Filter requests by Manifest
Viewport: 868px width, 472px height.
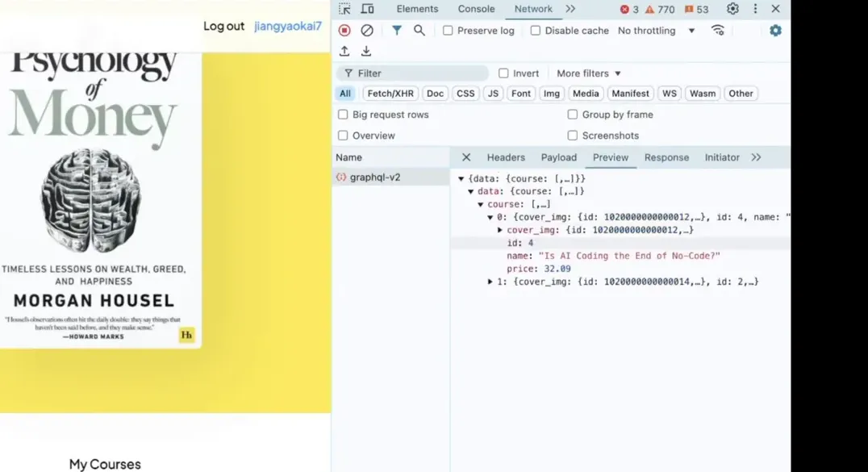click(630, 94)
